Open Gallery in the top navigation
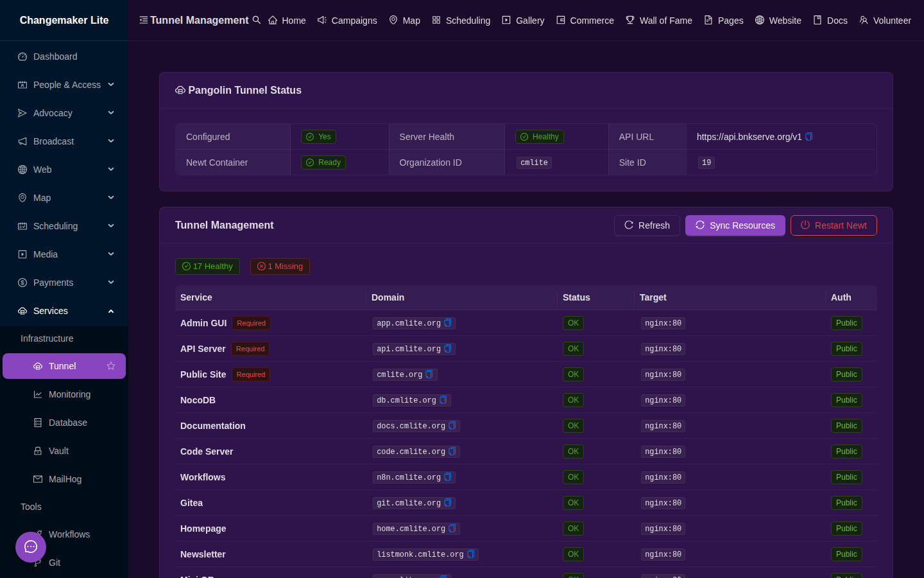Screen dimensions: 924x578 tap(523, 21)
